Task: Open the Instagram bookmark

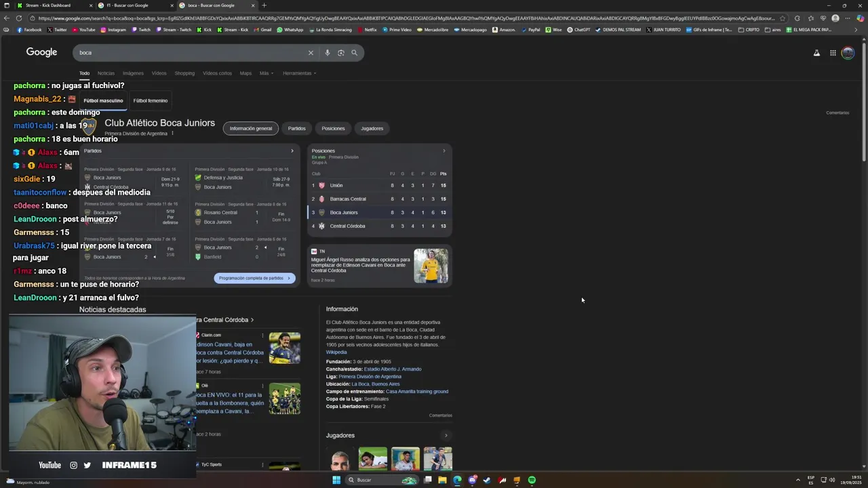Action: [x=113, y=30]
